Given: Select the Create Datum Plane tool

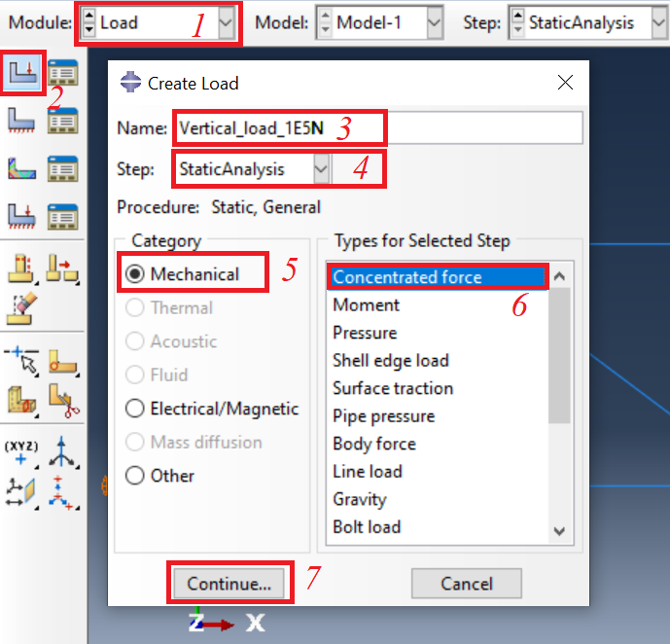Looking at the screenshot, I should pyautogui.click(x=21, y=492).
